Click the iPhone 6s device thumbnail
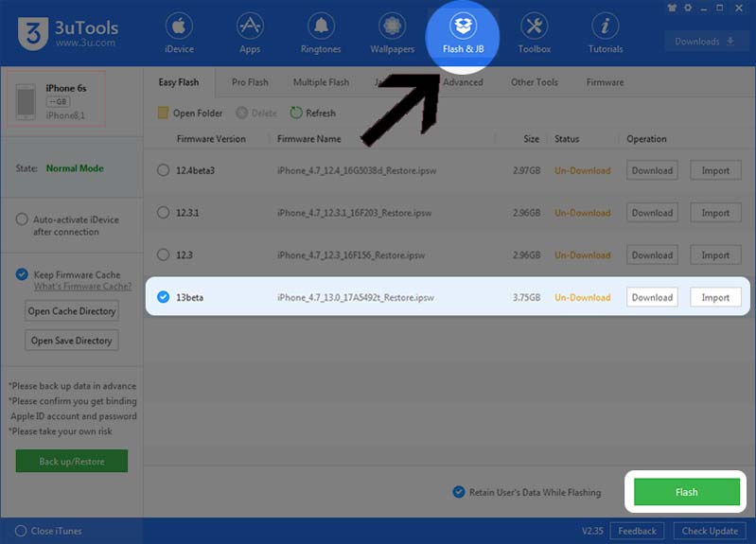 pyautogui.click(x=26, y=101)
